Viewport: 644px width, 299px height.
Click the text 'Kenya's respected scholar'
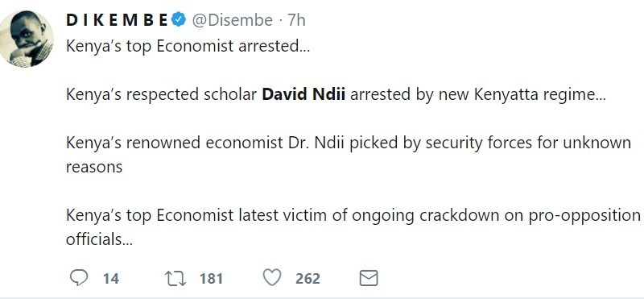(162, 95)
